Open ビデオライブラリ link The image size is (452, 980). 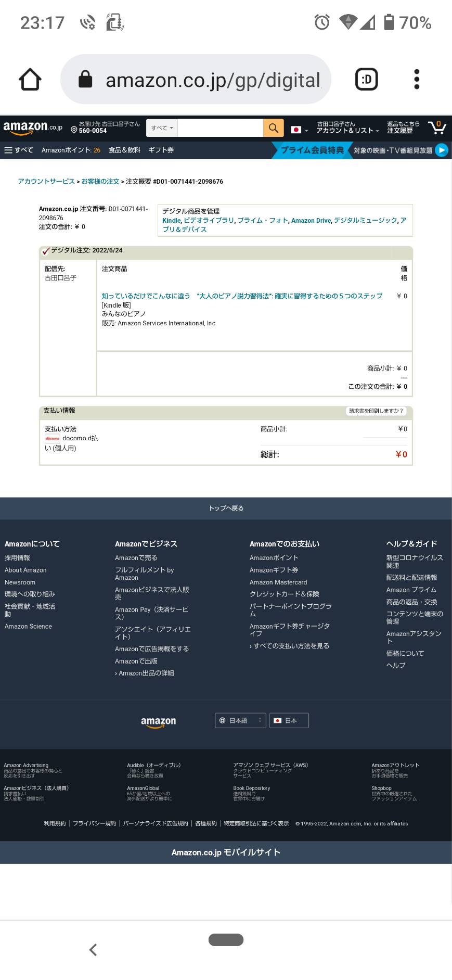tap(209, 220)
